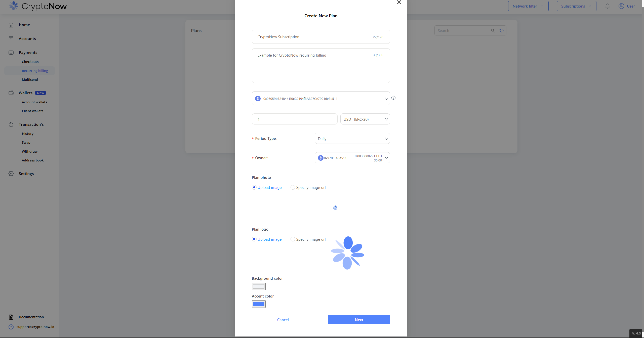Viewport: 644px width, 338px height.
Task: Go to Home in sidebar
Action: click(x=24, y=25)
